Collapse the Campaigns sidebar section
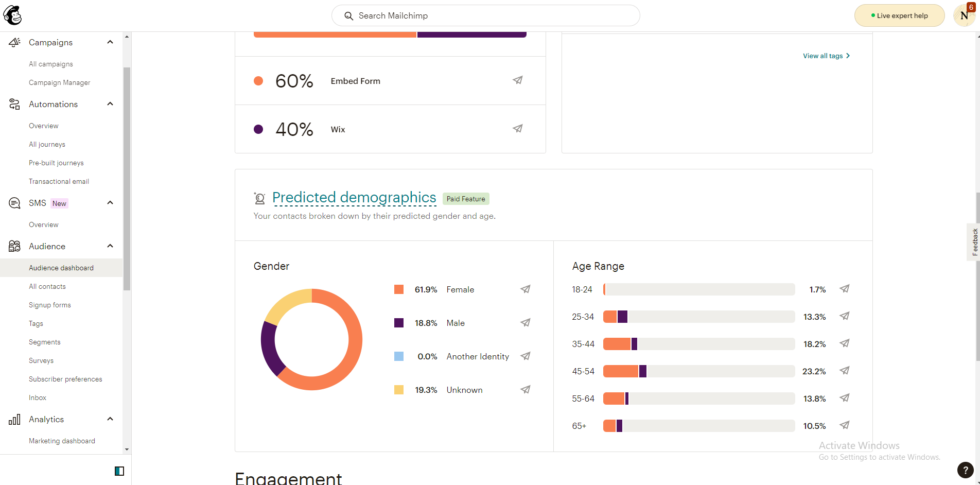Screen dimensions: 980x485 pyautogui.click(x=110, y=42)
